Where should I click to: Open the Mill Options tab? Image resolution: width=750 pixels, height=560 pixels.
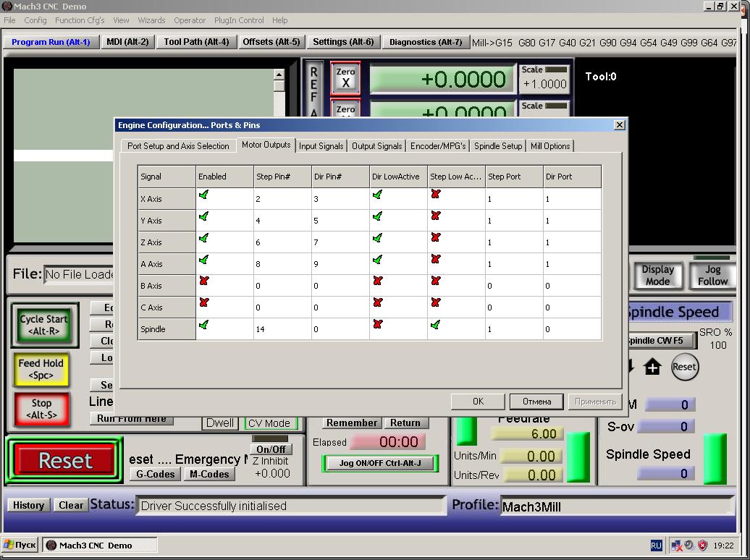click(x=550, y=146)
